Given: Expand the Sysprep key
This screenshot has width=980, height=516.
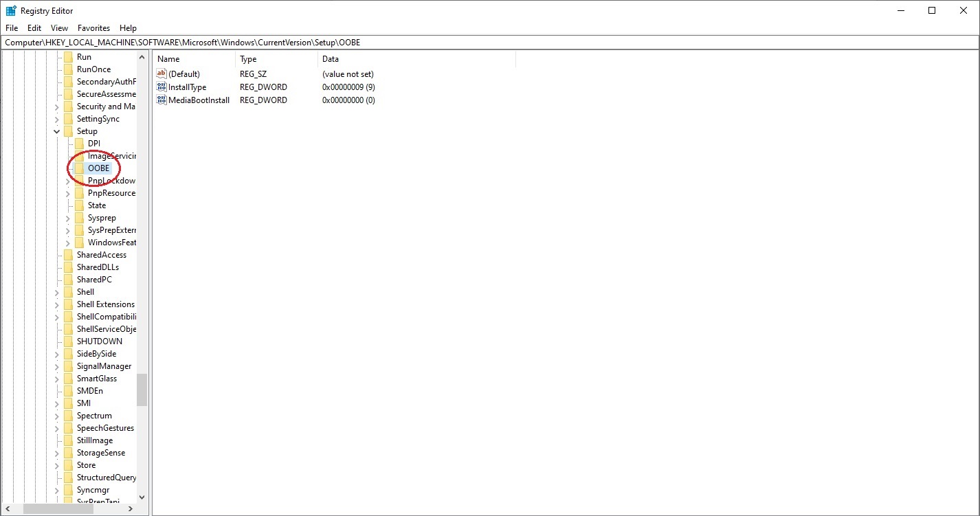Looking at the screenshot, I should pos(68,218).
